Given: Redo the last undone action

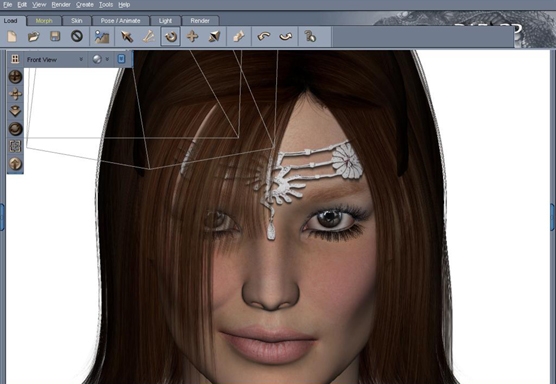Looking at the screenshot, I should click(286, 36).
